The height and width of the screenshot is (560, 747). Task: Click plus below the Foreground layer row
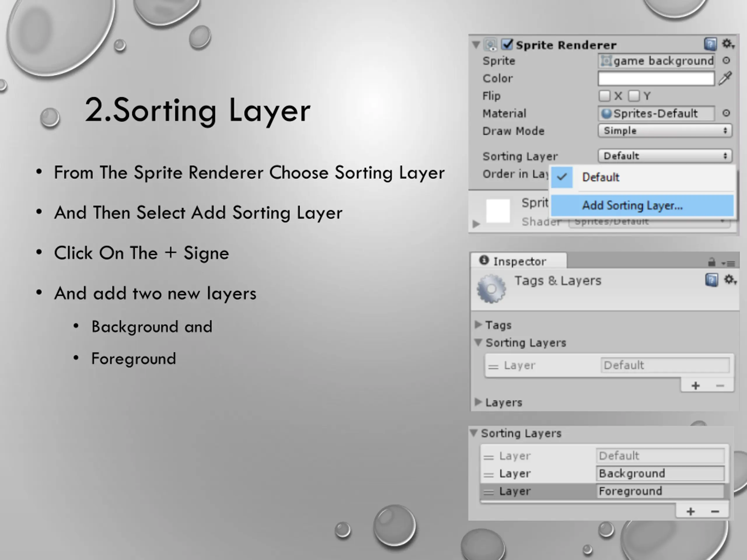691,511
